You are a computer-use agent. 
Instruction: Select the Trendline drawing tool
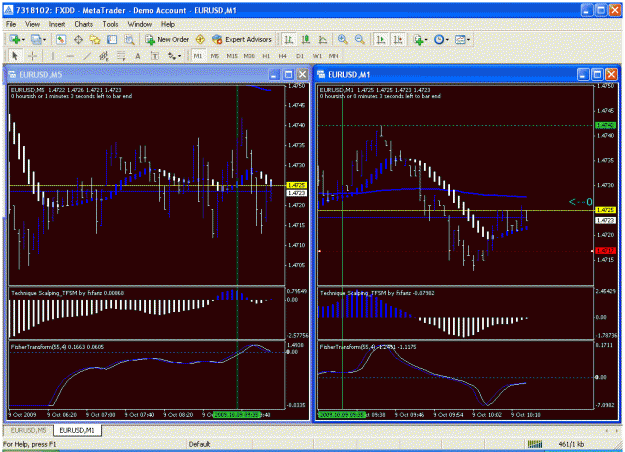pos(87,56)
